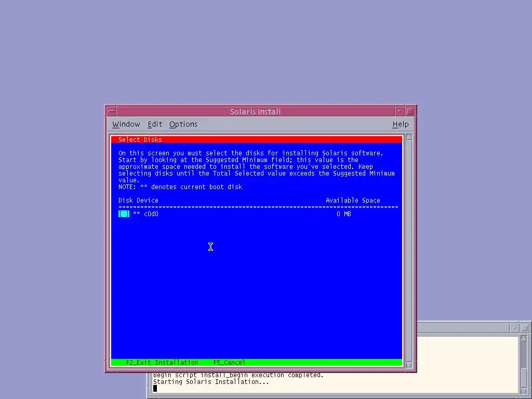Click 'Starting Solaris Installation...' console text
Image resolution: width=532 pixels, height=399 pixels.
tap(211, 382)
